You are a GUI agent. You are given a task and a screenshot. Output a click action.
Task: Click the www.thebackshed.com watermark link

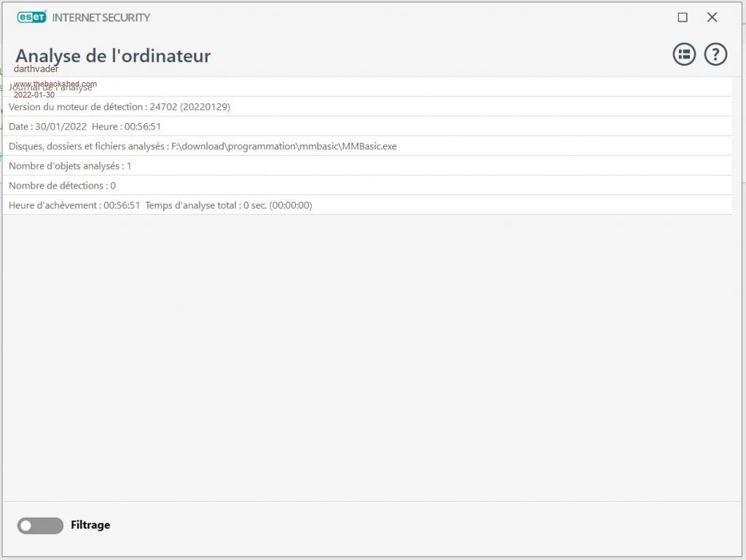[55, 84]
